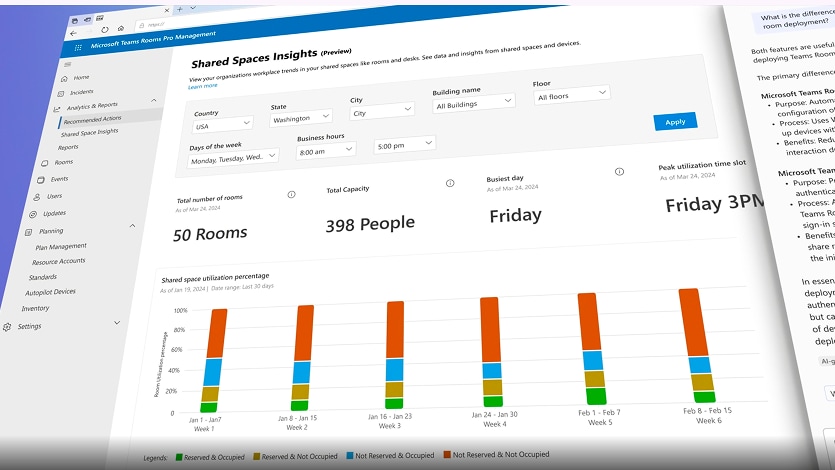This screenshot has height=470, width=835.
Task: Open the Building name dropdown
Action: click(473, 102)
